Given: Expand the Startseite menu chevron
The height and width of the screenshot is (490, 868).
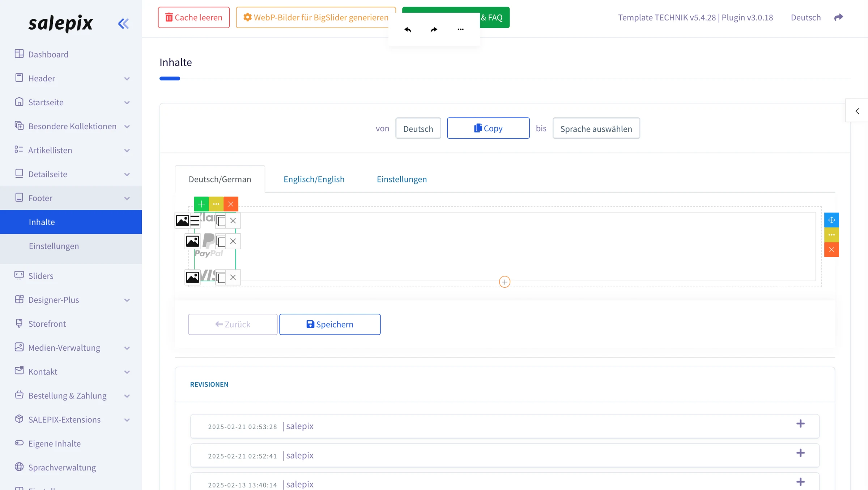Looking at the screenshot, I should tap(127, 102).
